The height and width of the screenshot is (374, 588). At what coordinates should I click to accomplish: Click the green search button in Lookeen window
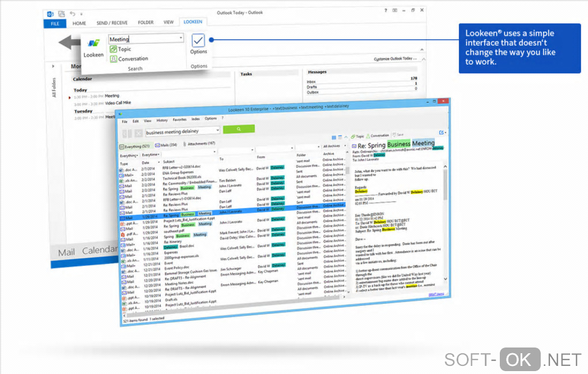click(x=239, y=129)
